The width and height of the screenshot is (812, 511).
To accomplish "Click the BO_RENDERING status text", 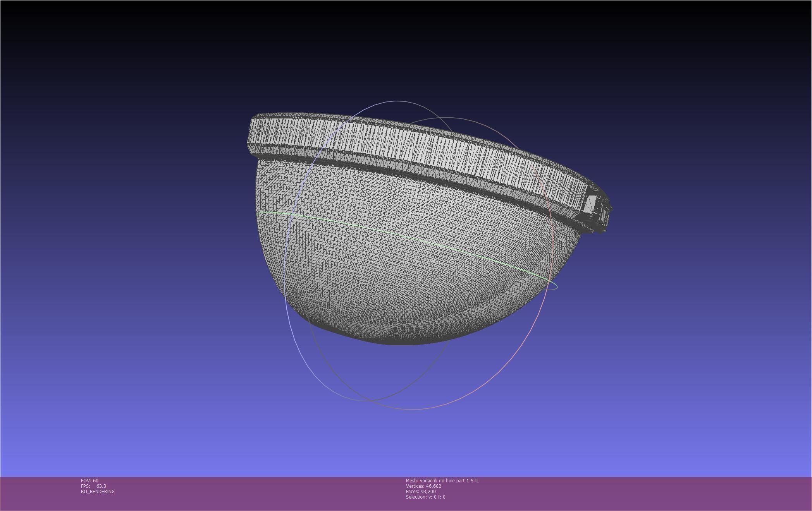I will pos(98,491).
